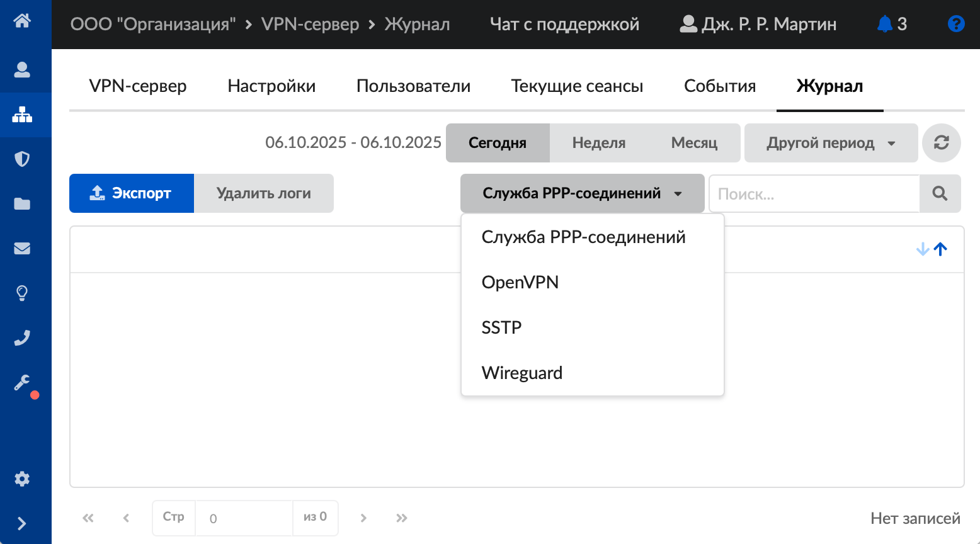Open the users icon in sidebar
Screen dimensions: 980x544
tap(22, 69)
